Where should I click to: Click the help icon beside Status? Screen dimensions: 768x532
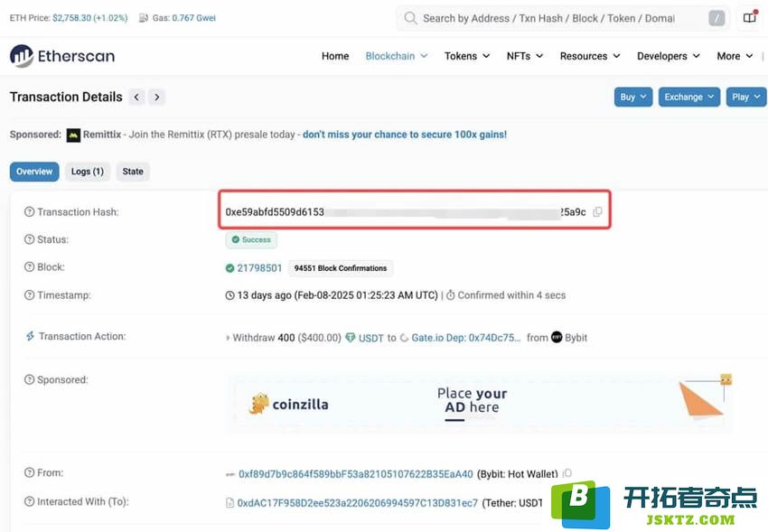click(30, 239)
